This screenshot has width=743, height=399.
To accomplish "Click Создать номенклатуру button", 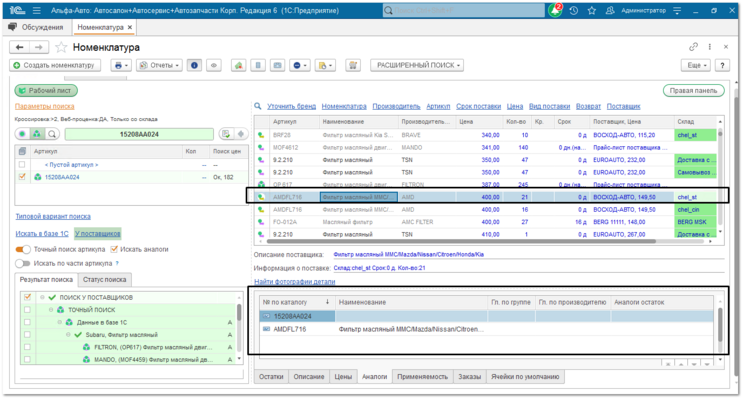I will (55, 65).
